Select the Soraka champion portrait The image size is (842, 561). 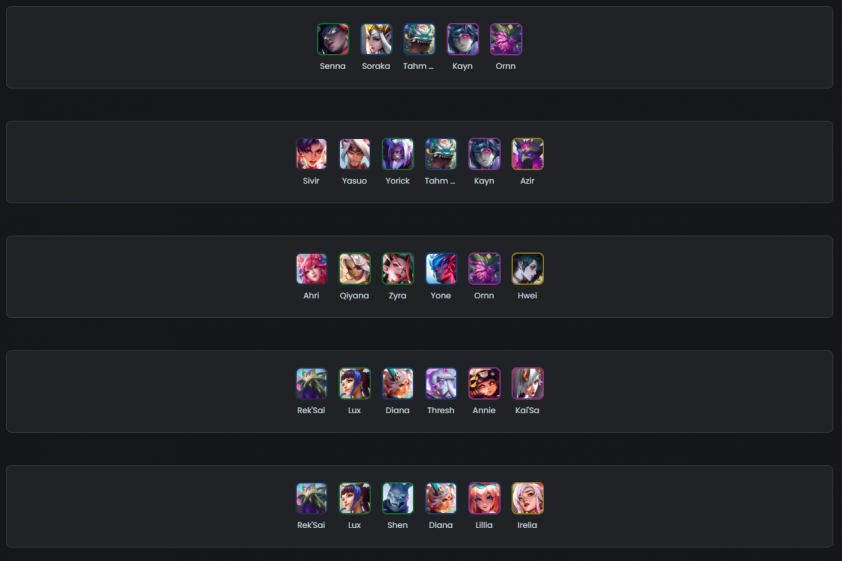pos(376,39)
